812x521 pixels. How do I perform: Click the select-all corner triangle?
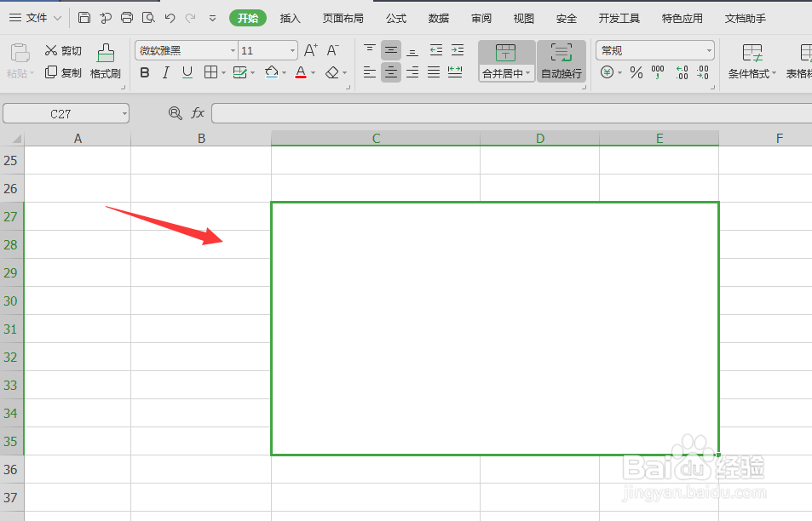16,138
